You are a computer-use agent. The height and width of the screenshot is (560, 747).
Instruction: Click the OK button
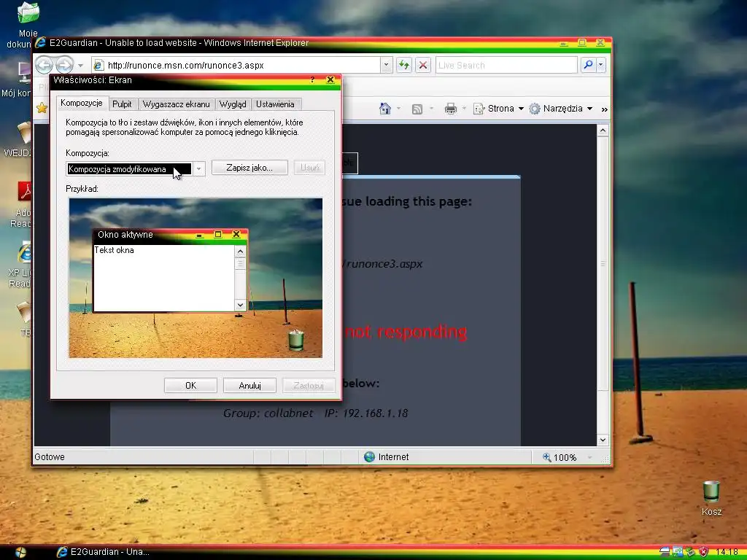point(190,385)
